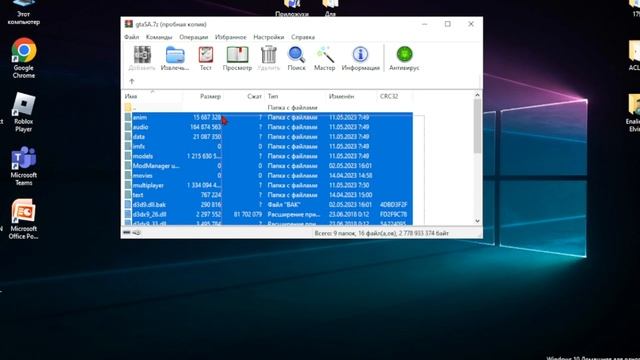Open Microsoft Teams desktop shortcut

point(24,165)
